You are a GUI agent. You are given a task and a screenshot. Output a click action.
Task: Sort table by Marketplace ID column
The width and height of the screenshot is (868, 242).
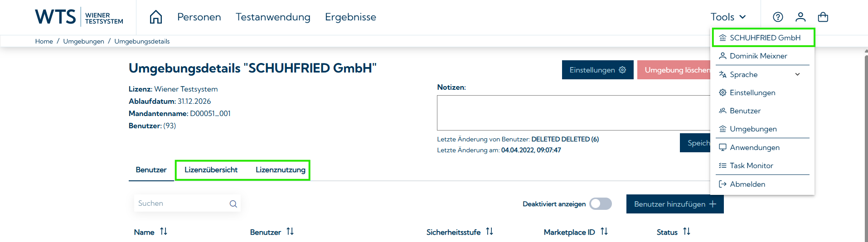(604, 232)
